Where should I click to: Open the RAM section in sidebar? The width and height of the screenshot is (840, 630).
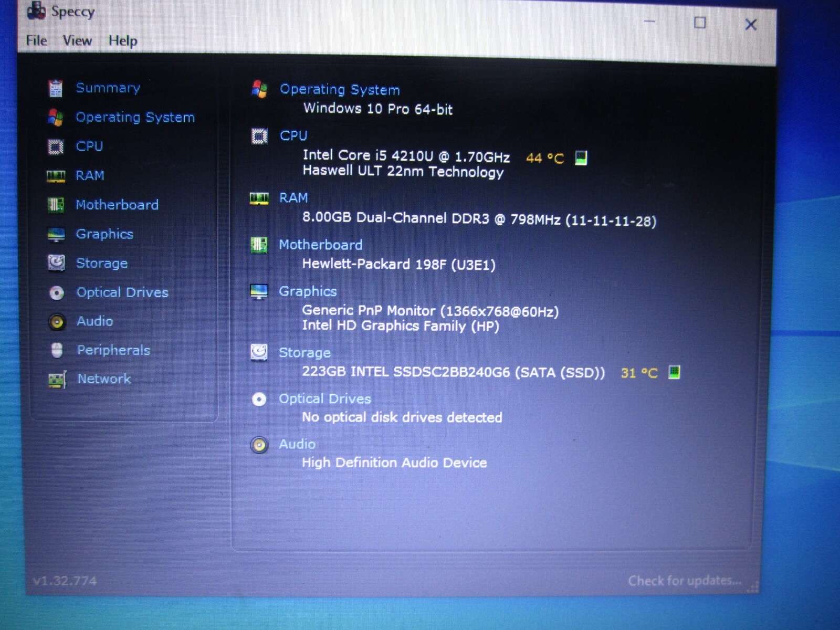click(90, 176)
